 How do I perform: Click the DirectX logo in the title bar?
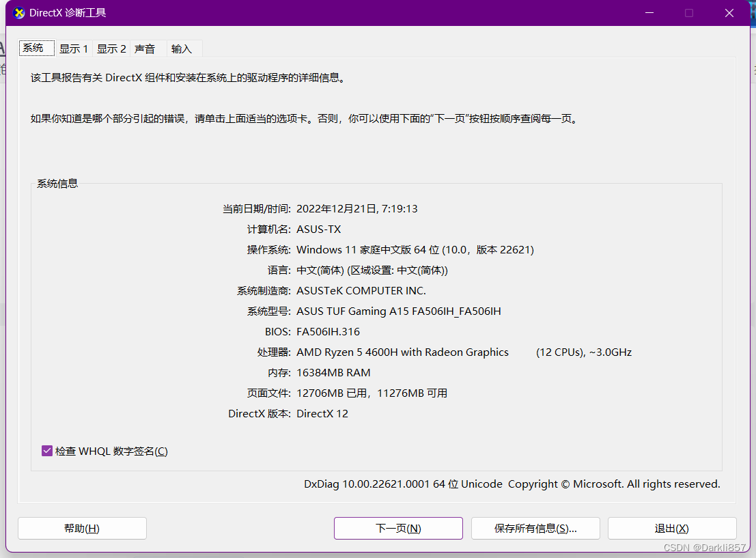click(x=18, y=12)
